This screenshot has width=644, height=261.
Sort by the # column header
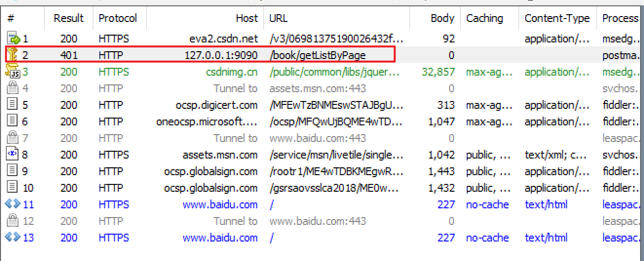[x=11, y=19]
